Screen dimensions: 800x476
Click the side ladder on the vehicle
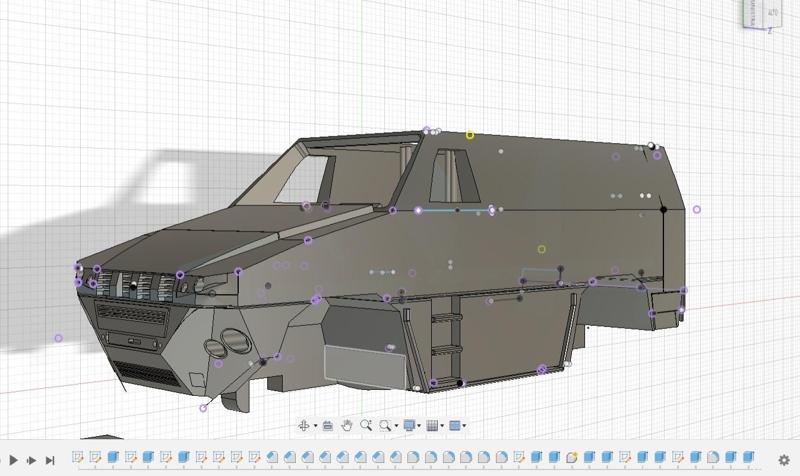click(x=447, y=341)
